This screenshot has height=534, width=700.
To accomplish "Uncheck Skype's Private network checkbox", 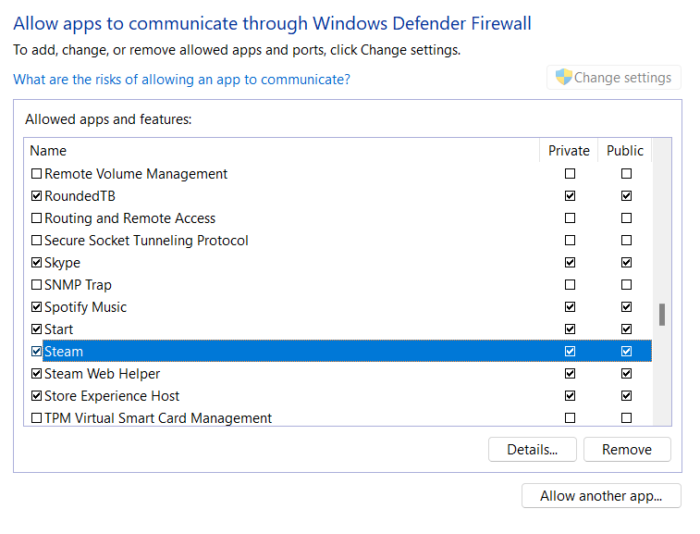I will pyautogui.click(x=570, y=263).
